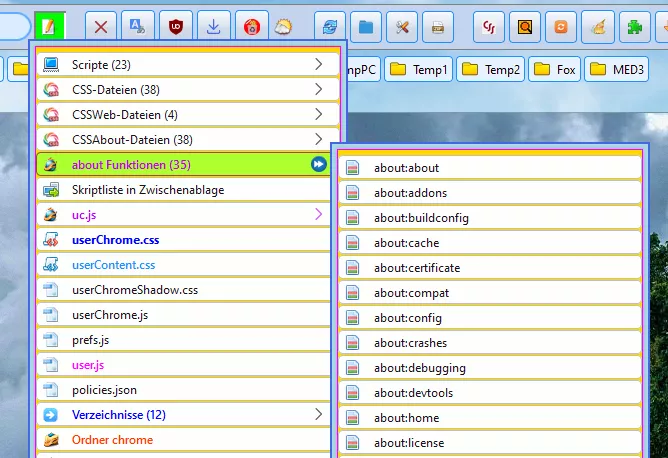Open user.js from the menu
Screen dimensions: 668x458
tap(184, 365)
